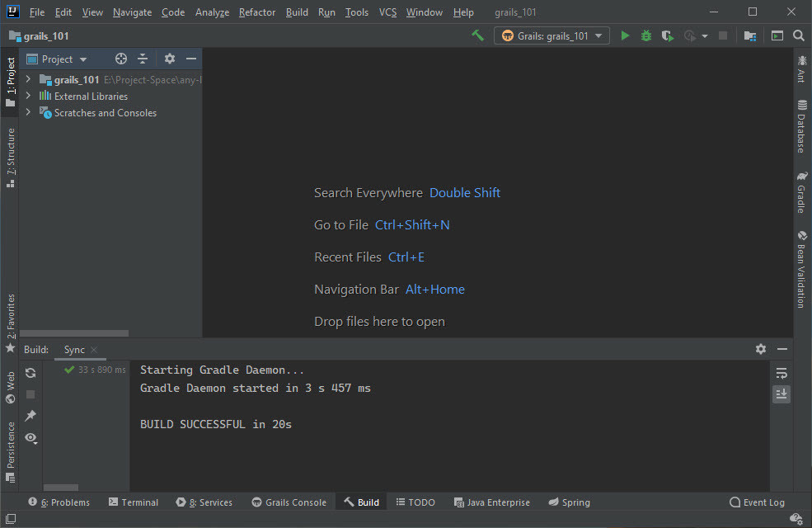
Task: Open Project Structure dialog icon
Action: (x=750, y=35)
